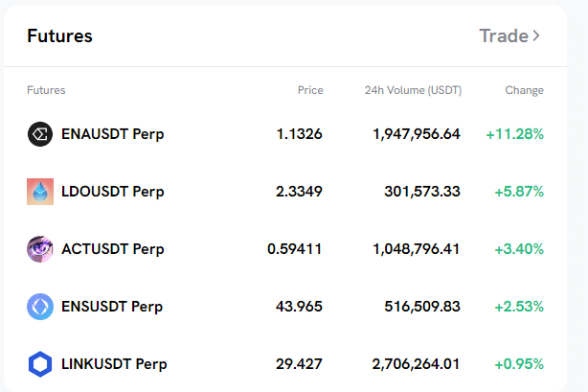Click the +2.53% change value
This screenshot has width=588, height=392.
pos(519,307)
